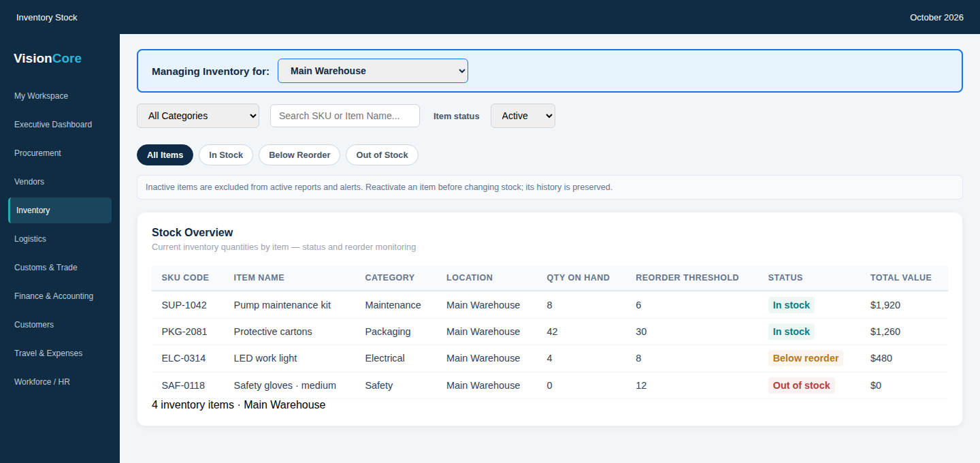Open the Main Warehouse location dropdown
Viewport: 980px width, 463px height.
point(372,71)
